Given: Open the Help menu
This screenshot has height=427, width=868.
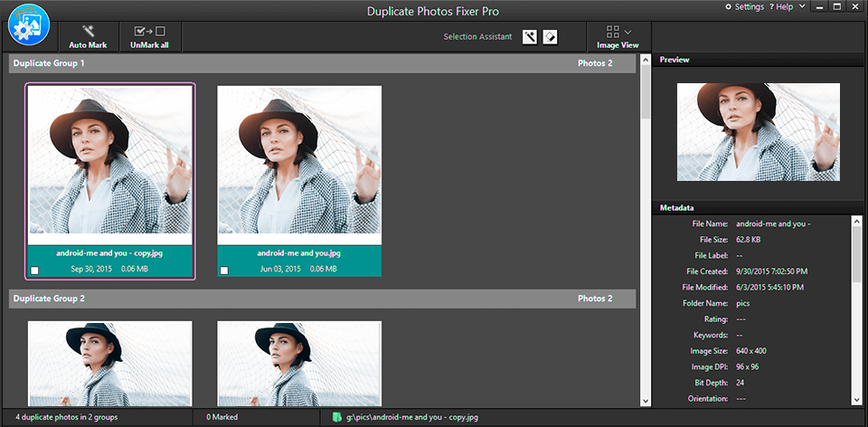Looking at the screenshot, I should [783, 7].
